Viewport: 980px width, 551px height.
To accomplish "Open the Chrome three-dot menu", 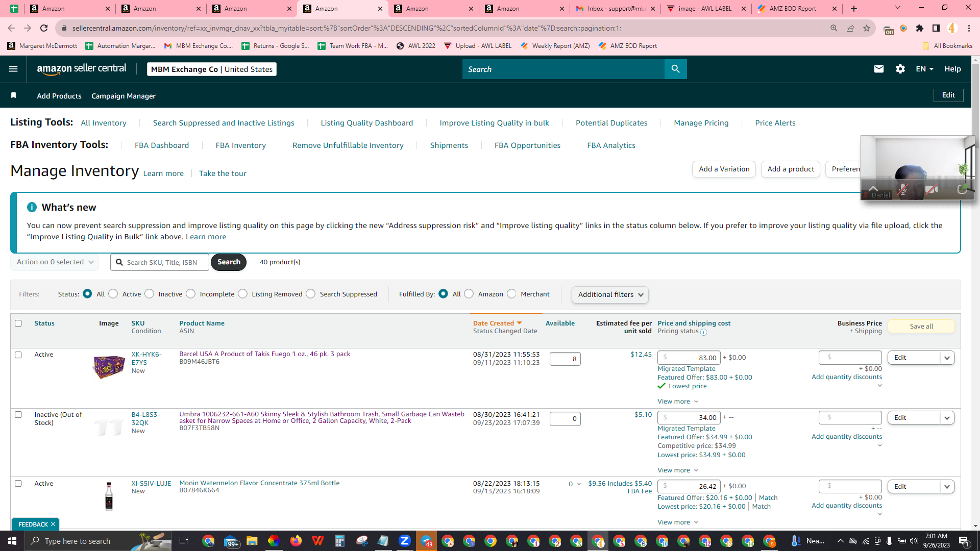I will click(x=969, y=28).
